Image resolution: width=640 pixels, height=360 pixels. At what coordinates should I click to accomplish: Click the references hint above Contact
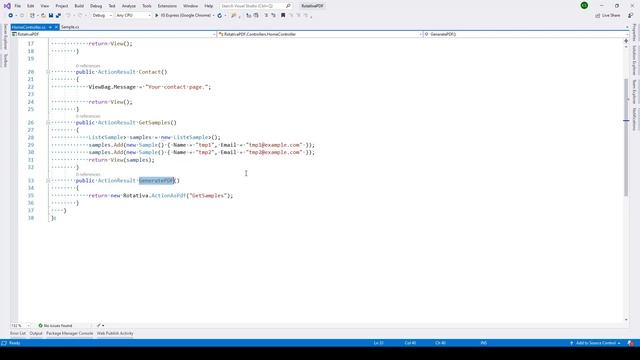(x=88, y=66)
